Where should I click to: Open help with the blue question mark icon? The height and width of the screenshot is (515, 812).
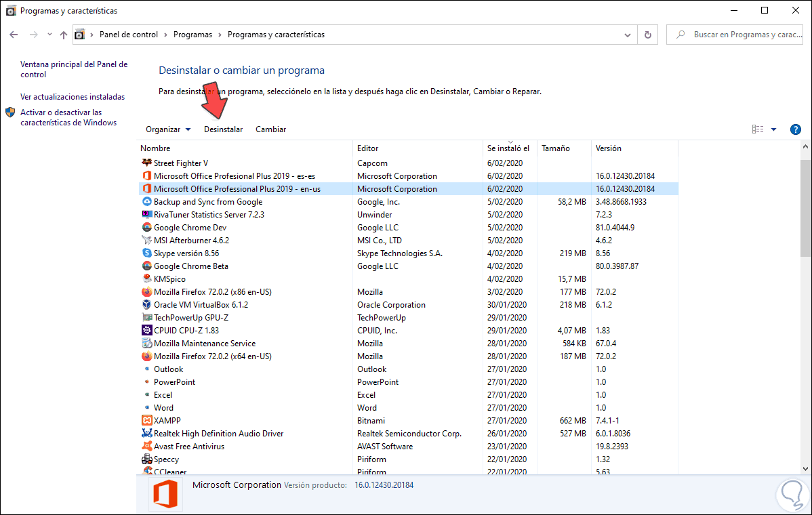click(x=796, y=129)
